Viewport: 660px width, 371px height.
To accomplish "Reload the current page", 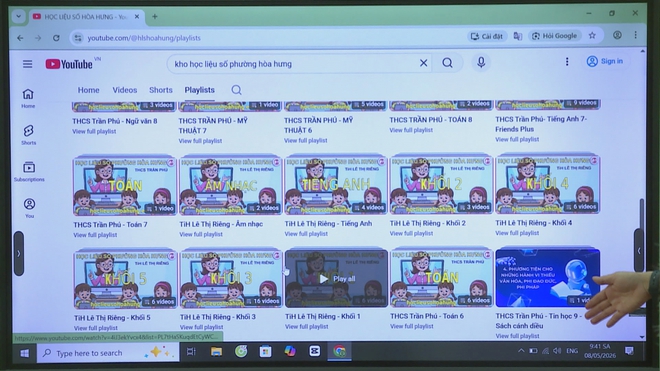I will point(56,38).
